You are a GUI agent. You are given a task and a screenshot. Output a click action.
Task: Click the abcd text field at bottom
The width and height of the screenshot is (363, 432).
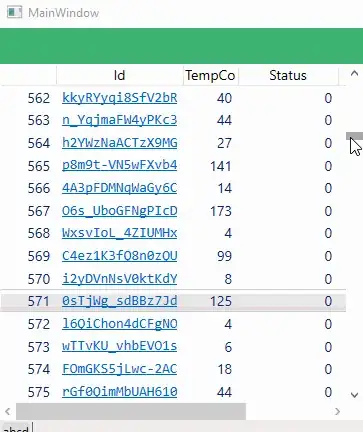click(x=16, y=427)
